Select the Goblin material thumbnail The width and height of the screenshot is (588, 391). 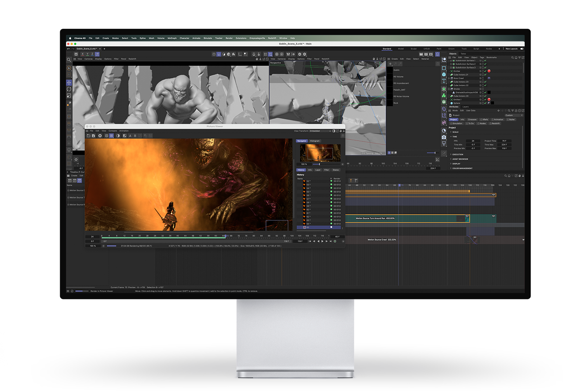click(x=390, y=70)
